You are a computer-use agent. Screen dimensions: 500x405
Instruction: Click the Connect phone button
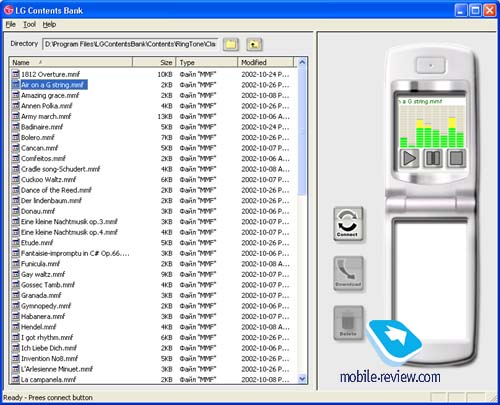348,223
